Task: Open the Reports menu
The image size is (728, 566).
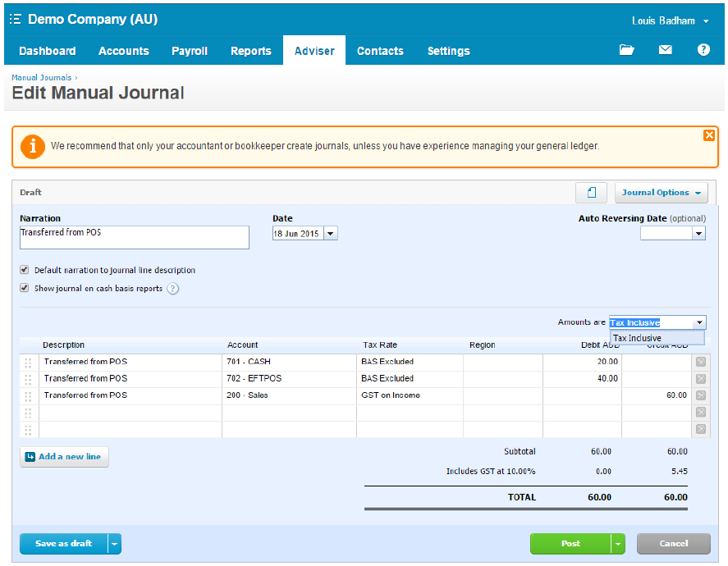Action: [250, 51]
